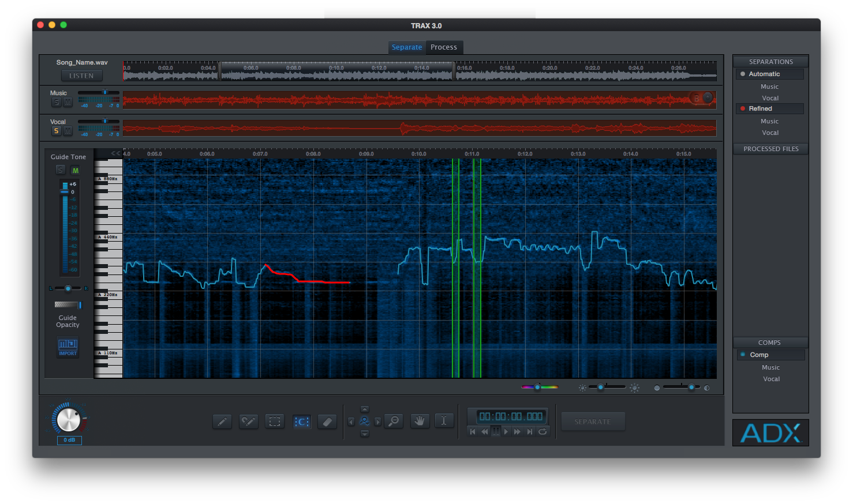
Task: Click the timecode display field
Action: coord(511,416)
